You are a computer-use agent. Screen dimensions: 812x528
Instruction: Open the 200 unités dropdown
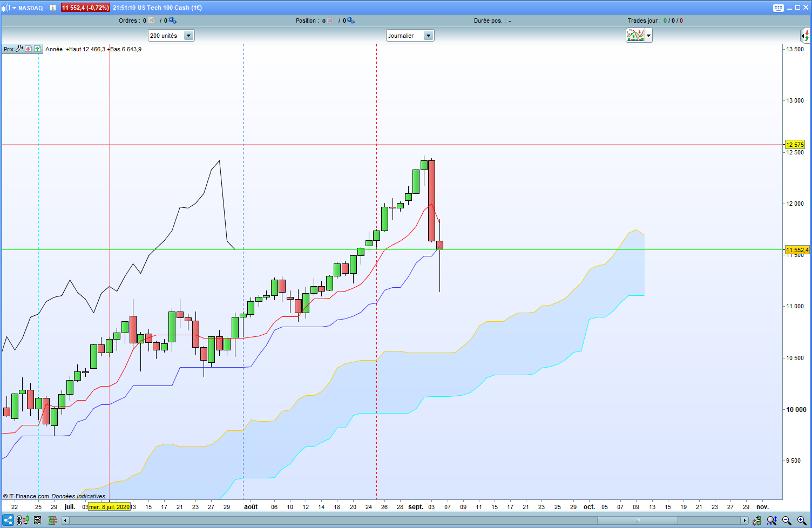[171, 36]
